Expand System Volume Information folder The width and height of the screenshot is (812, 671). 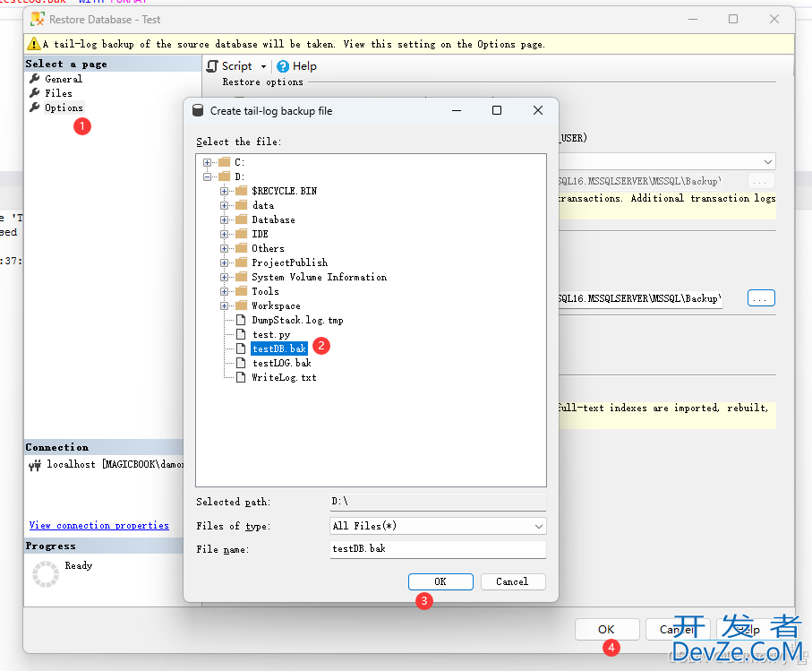[x=224, y=277]
